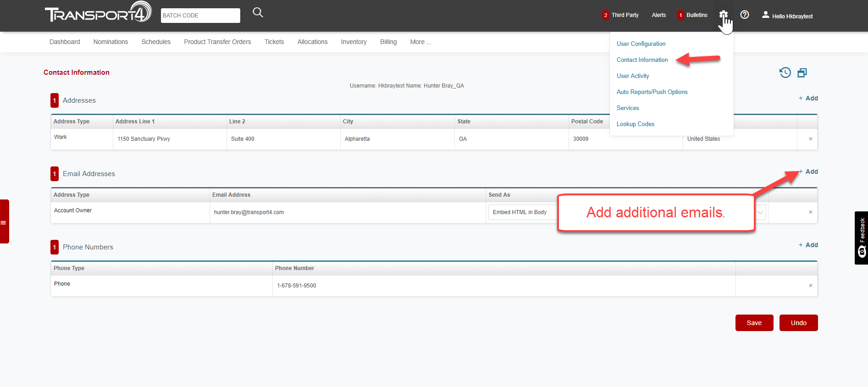Viewport: 868px width, 387px height.
Task: Open User Activity in settings menu
Action: [633, 76]
